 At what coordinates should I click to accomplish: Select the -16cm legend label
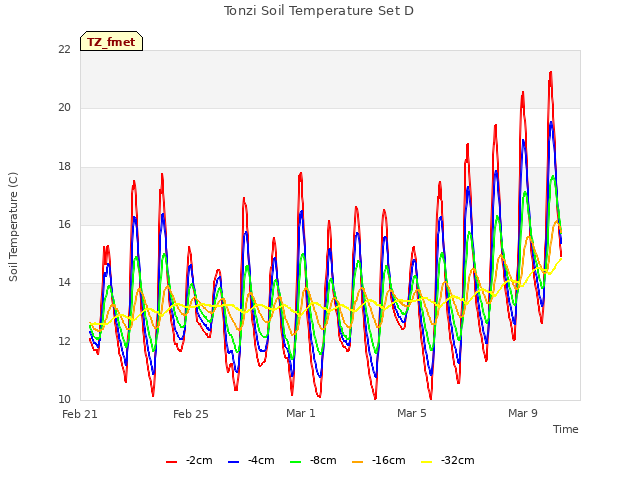click(389, 460)
